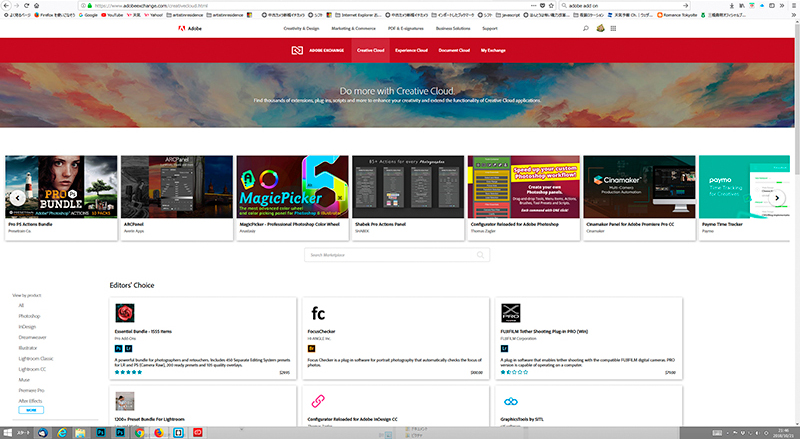Open the Windows Start button
The image size is (800, 439).
point(7,433)
